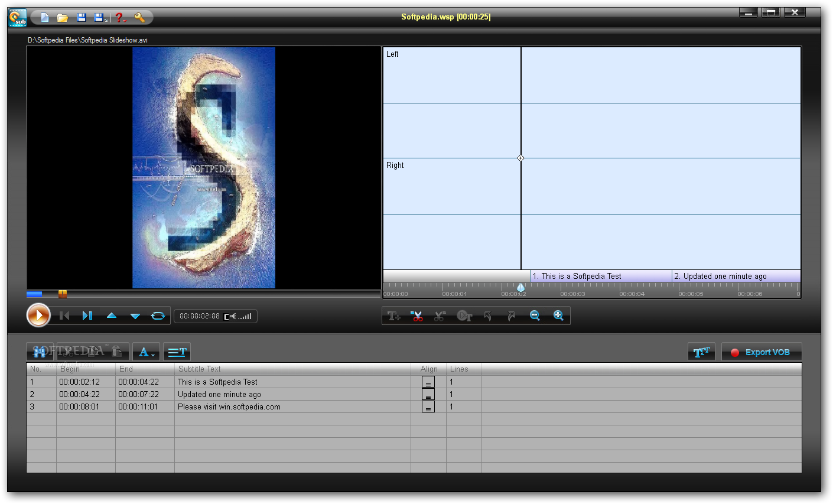Click the text size TT button

pos(701,352)
